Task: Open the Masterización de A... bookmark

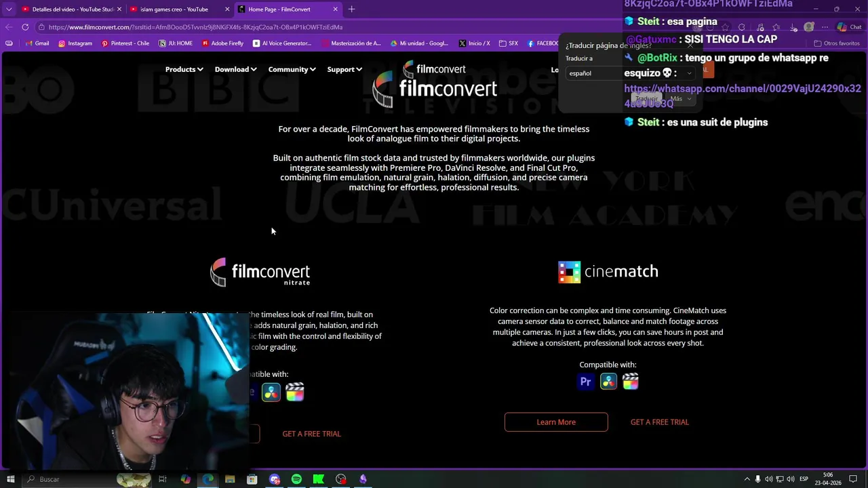Action: pyautogui.click(x=352, y=43)
